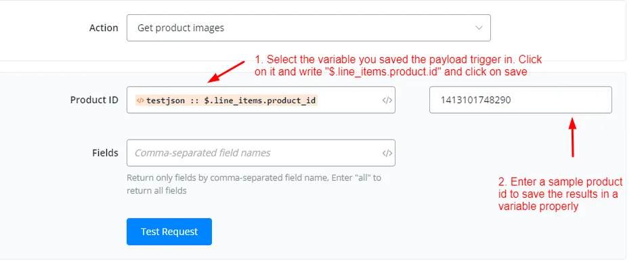Screen dimensions: 644x267
Task: Click the red arrow pointing at Product ID
Action: point(226,72)
